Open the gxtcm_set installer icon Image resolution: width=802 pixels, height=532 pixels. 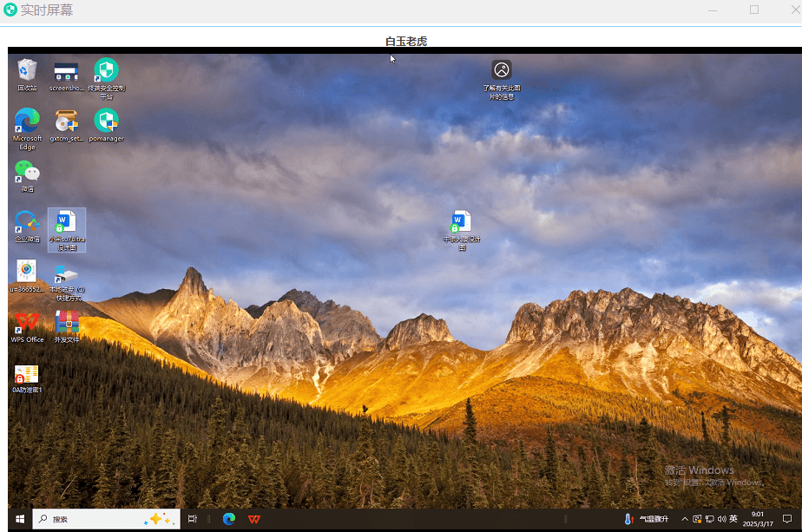tap(66, 121)
